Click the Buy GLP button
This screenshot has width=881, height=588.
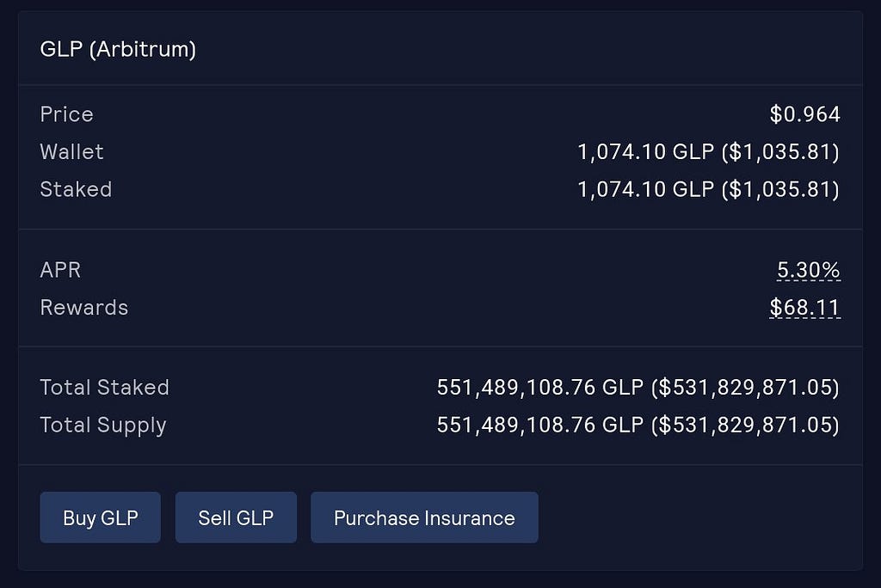100,518
